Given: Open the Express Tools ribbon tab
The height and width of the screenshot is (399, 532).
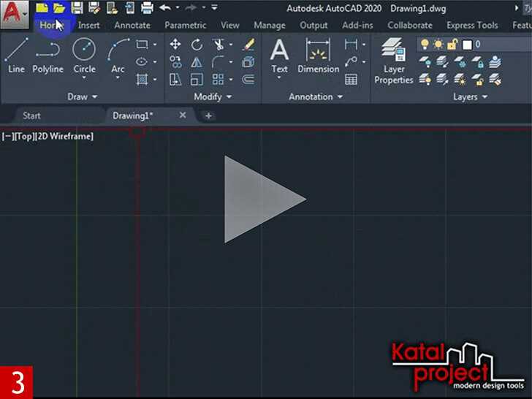Looking at the screenshot, I should [x=472, y=26].
